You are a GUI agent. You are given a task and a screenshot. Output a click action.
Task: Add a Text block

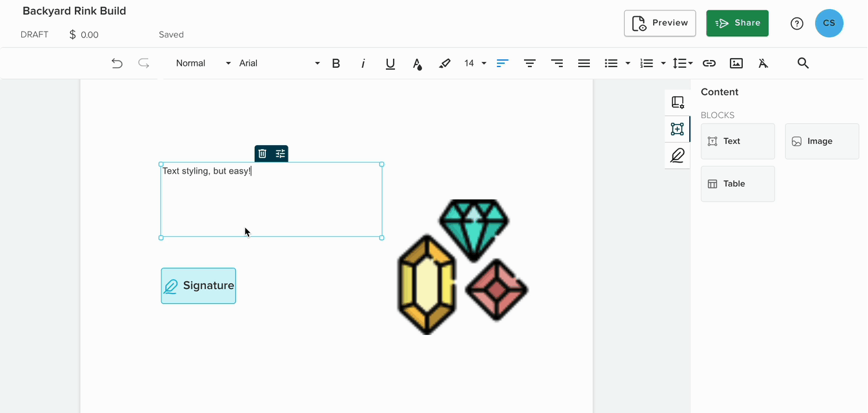pyautogui.click(x=738, y=141)
